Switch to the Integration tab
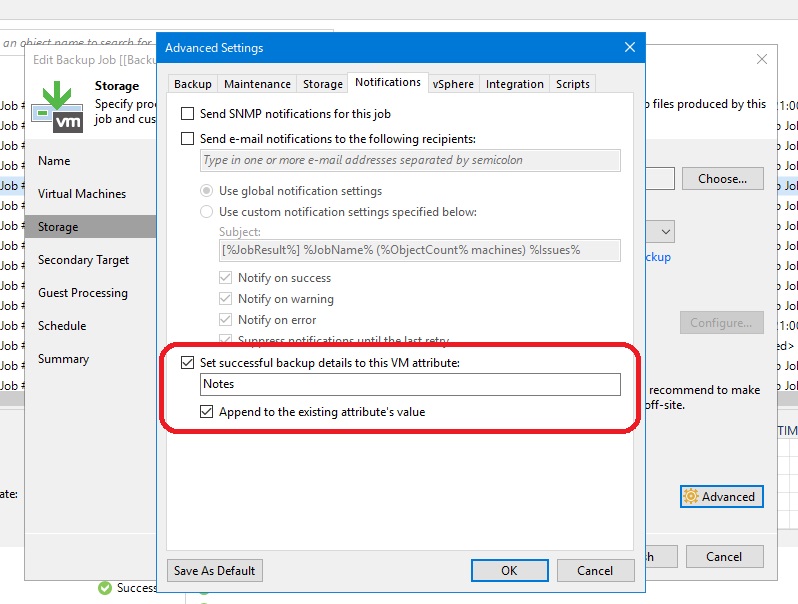This screenshot has width=798, height=604. pyautogui.click(x=515, y=84)
